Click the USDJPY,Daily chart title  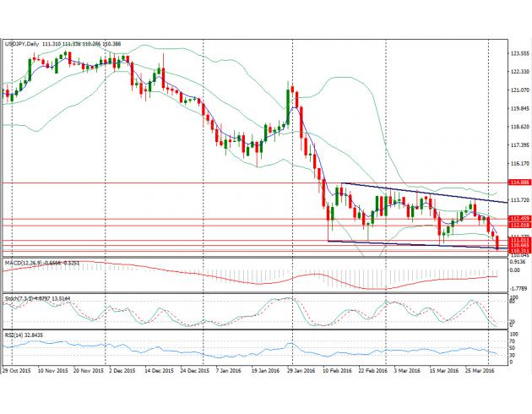coord(25,43)
